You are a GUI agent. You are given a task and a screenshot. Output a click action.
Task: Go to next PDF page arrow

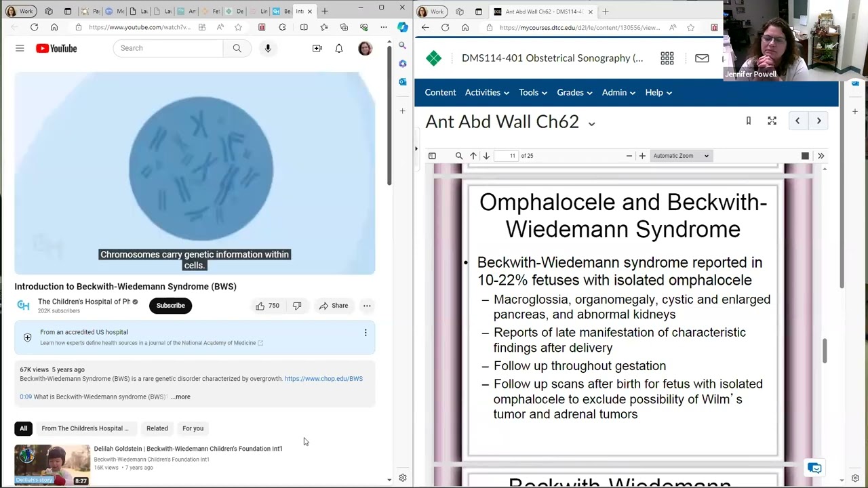click(x=486, y=156)
